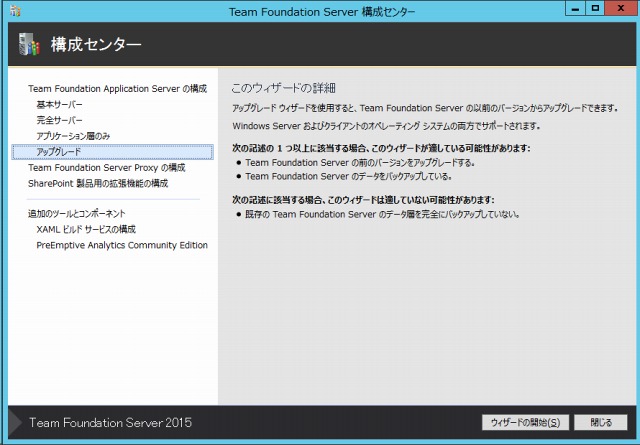The image size is (640, 445).
Task: Open Team Foundation Server Proxy の構成
Action: pos(107,167)
